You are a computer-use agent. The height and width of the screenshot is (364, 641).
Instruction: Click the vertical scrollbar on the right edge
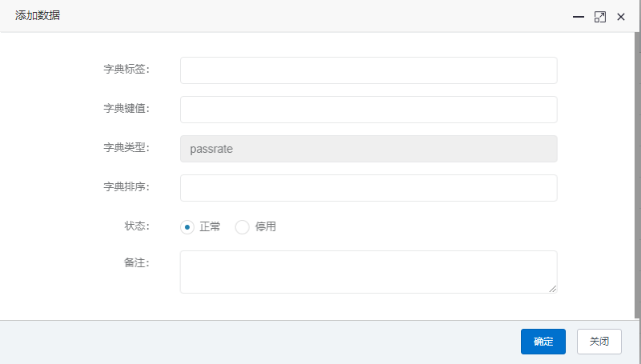(x=637, y=176)
